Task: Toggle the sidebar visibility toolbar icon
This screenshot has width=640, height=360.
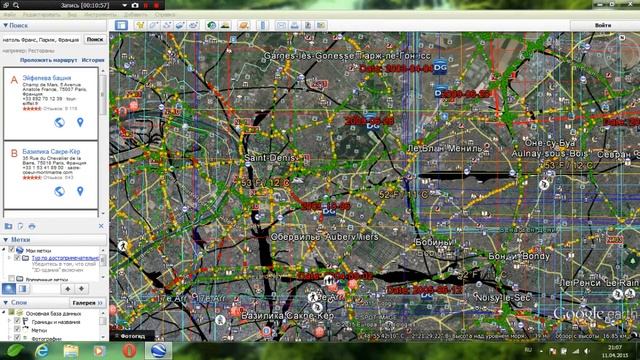Action: click(x=121, y=25)
